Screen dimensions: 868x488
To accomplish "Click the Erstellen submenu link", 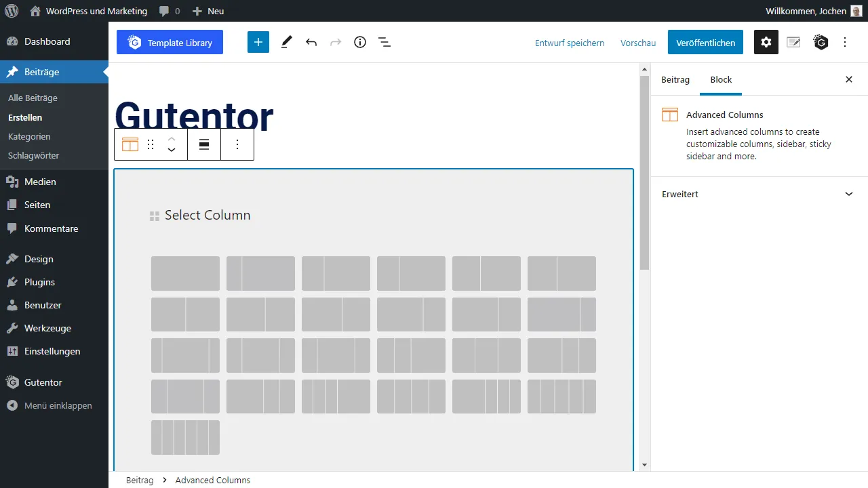I will 25,117.
